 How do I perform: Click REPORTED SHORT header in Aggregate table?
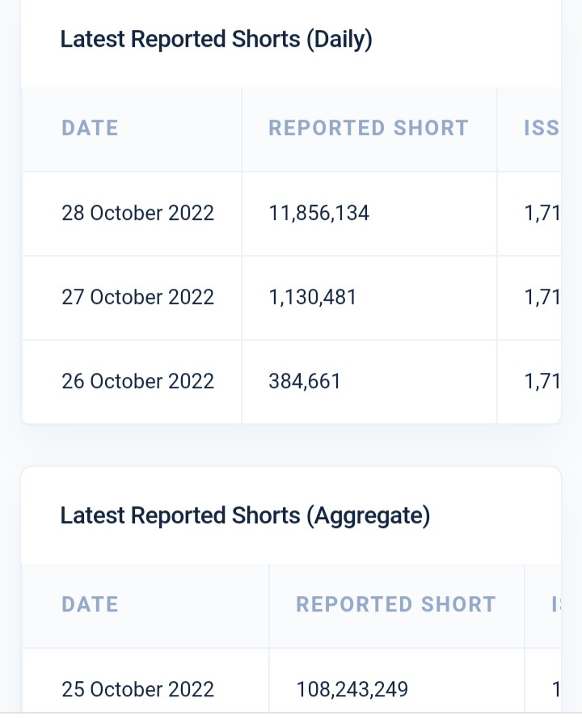click(x=395, y=605)
